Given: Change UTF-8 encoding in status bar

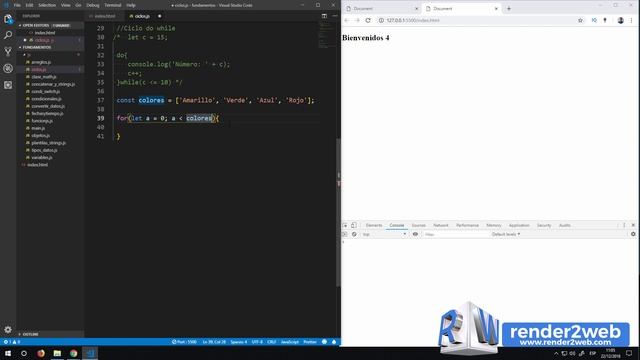Looking at the screenshot, I should 257,342.
